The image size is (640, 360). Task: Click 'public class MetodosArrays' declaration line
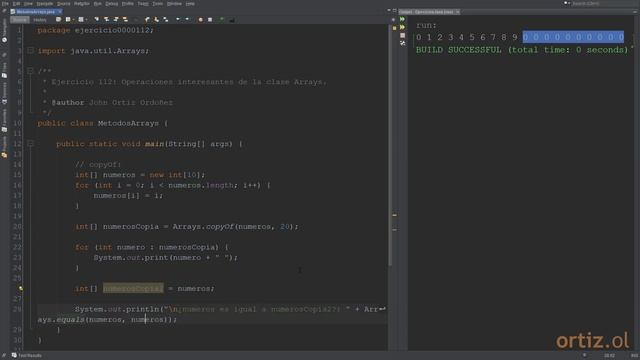102,123
